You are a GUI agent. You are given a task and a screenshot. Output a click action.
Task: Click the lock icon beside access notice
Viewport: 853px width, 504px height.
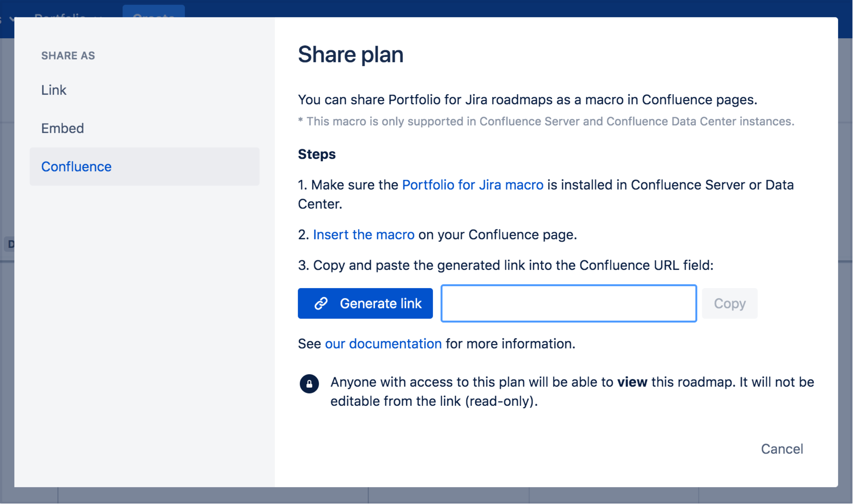click(309, 384)
